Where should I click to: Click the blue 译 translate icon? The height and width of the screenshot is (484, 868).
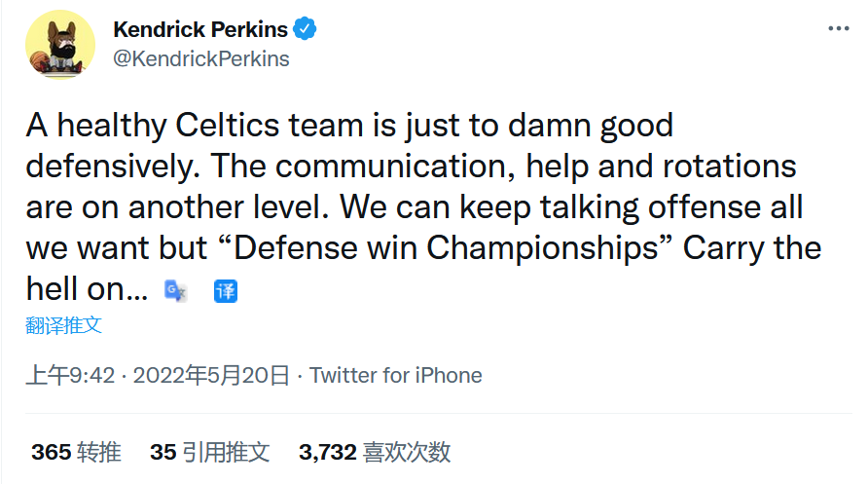[x=226, y=290]
